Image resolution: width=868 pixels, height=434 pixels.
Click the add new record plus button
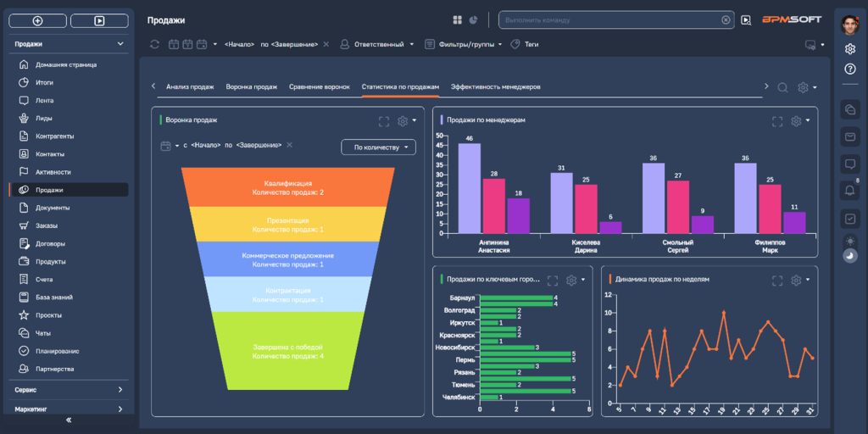pyautogui.click(x=37, y=20)
